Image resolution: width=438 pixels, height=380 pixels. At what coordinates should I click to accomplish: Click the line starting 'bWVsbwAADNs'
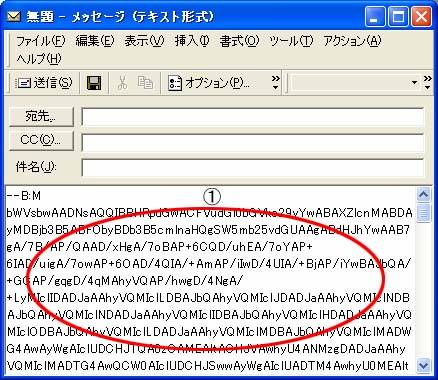pos(209,213)
